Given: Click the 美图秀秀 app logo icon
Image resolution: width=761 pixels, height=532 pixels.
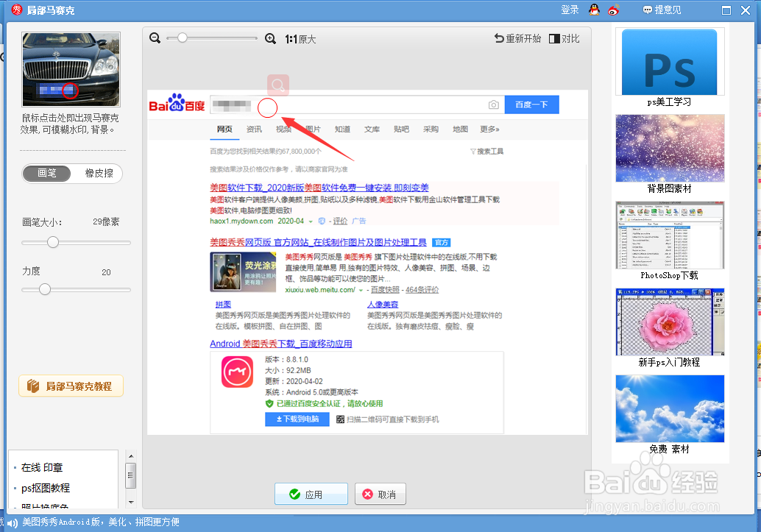Looking at the screenshot, I should (x=16, y=10).
